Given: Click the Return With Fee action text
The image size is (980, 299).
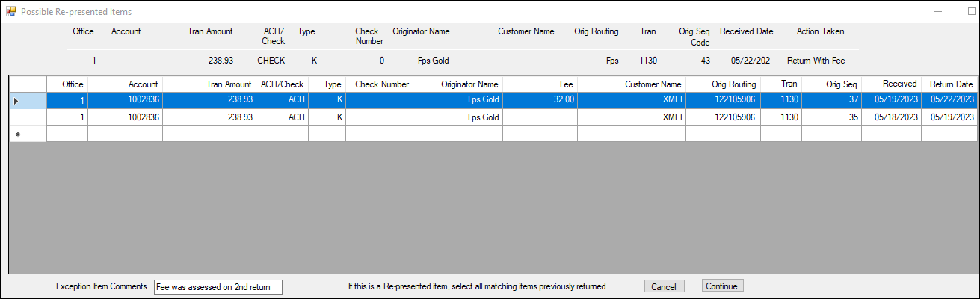Looking at the screenshot, I should [x=817, y=60].
